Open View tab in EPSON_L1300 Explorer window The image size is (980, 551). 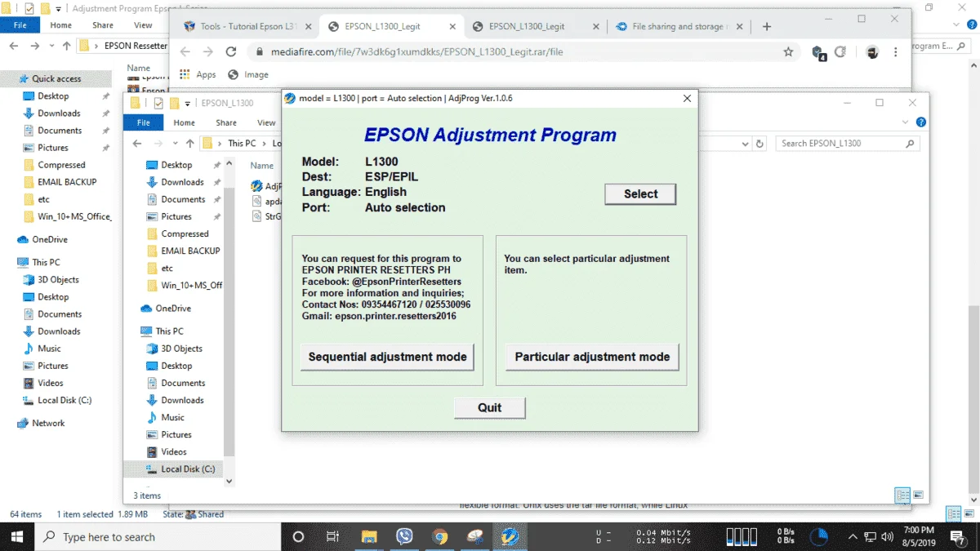pos(266,122)
